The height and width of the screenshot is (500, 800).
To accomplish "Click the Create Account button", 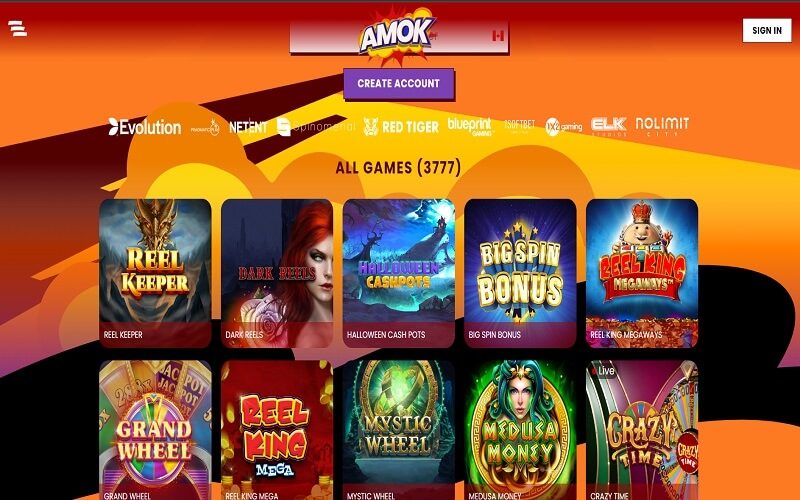I will pos(398,84).
